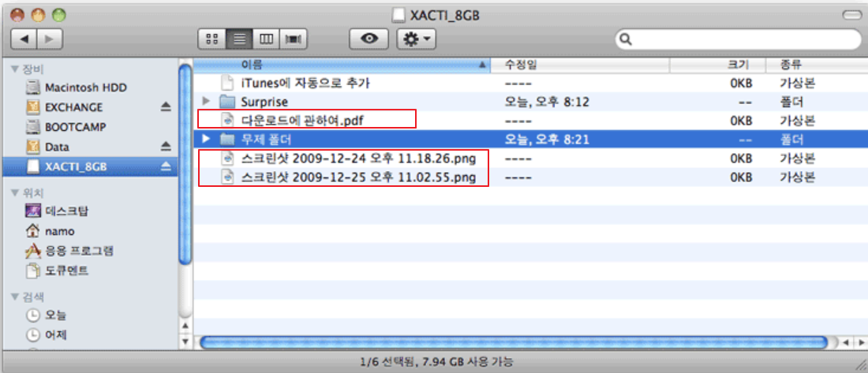Click XACTI_8GB title bar proxy icon
This screenshot has width=868, height=373.
pos(398,15)
